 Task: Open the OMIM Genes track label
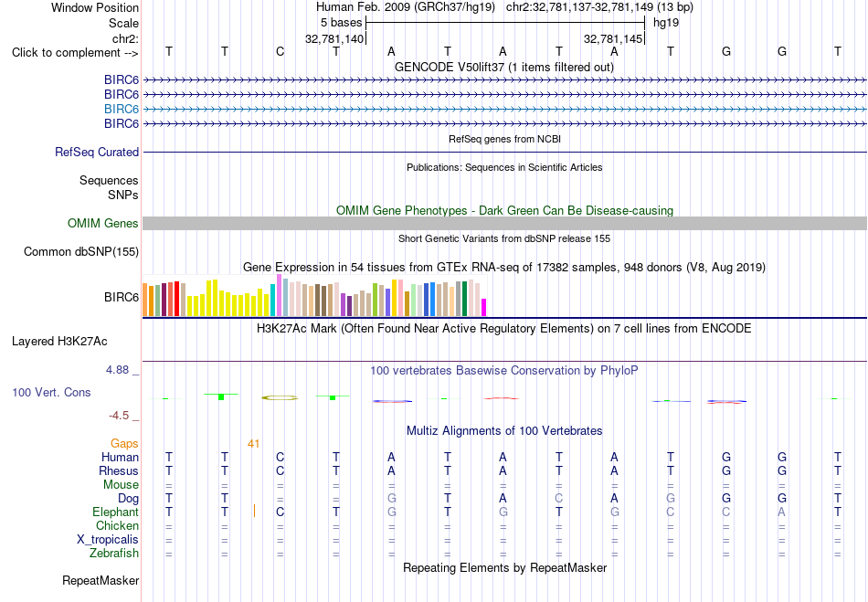click(x=103, y=223)
